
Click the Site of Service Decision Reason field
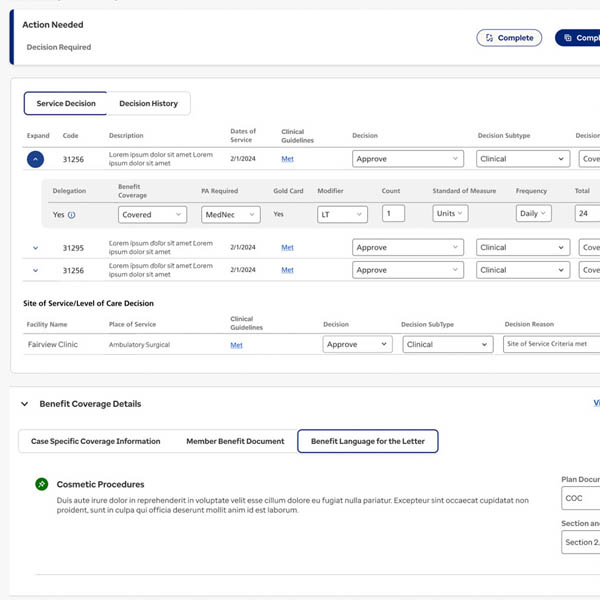pyautogui.click(x=550, y=344)
